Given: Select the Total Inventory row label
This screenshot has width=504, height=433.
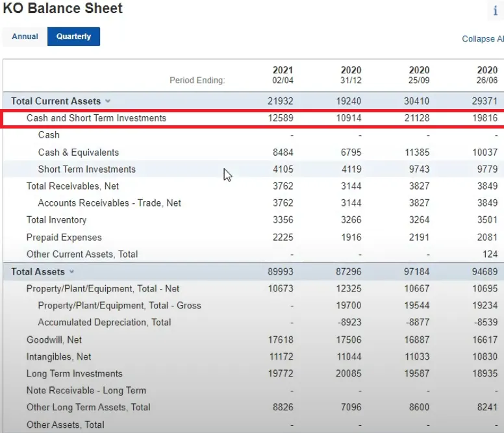Looking at the screenshot, I should pos(57,220).
